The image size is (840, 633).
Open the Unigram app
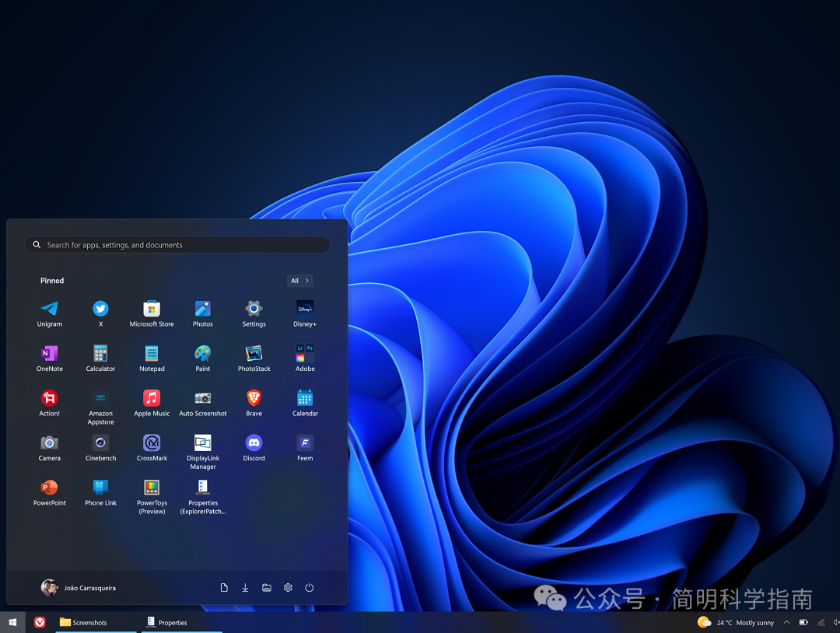[x=49, y=310]
